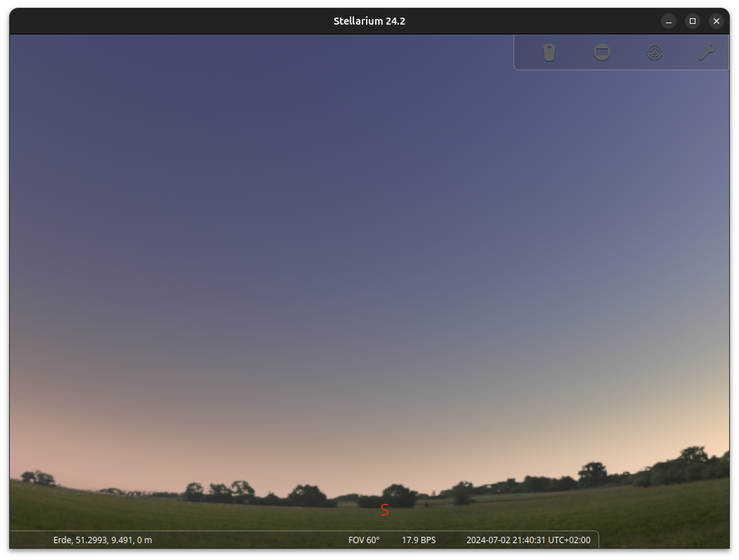739x560 pixels.
Task: Click the FOV 60° readout
Action: 364,540
